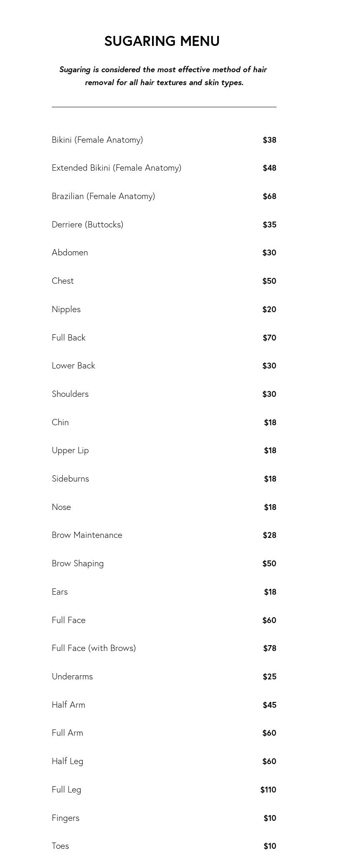Image resolution: width=350 pixels, height=868 pixels.
Task: Select the Half Arm listing
Action: coord(68,705)
